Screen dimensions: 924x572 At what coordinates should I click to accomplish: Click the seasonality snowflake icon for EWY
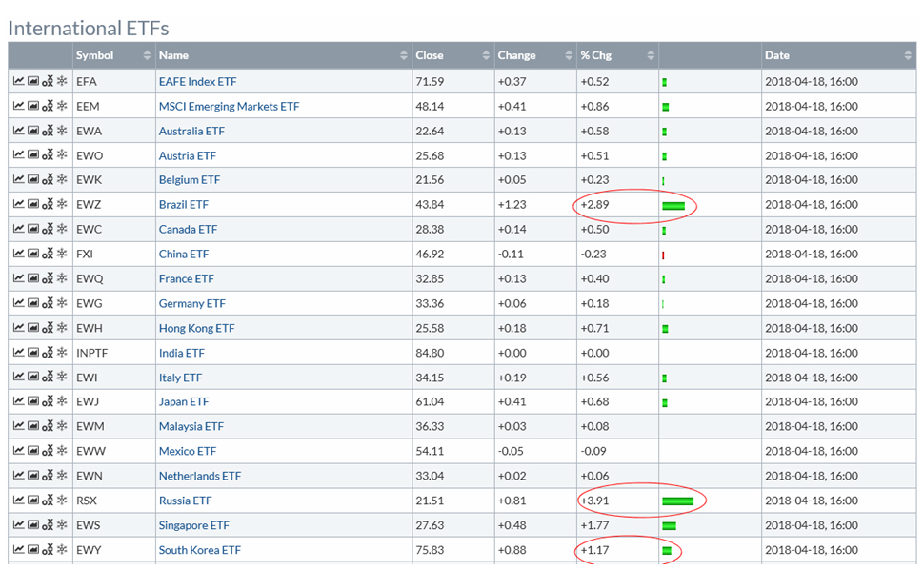pyautogui.click(x=63, y=550)
